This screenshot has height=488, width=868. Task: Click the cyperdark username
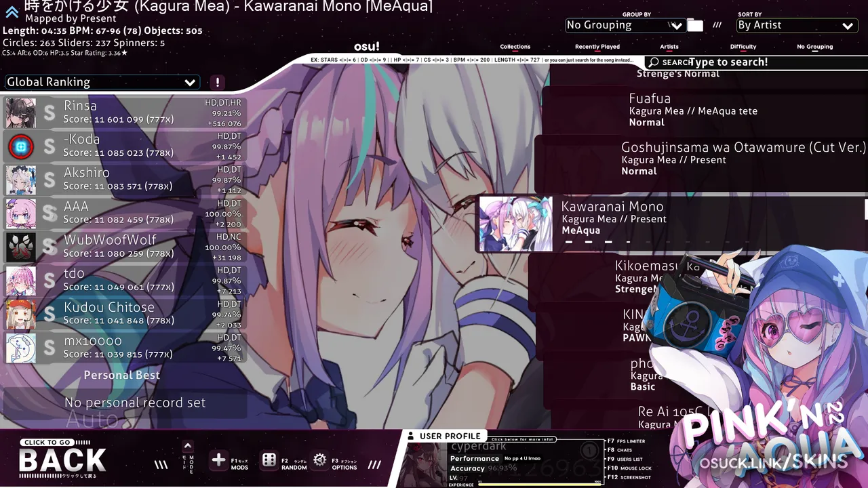(479, 446)
